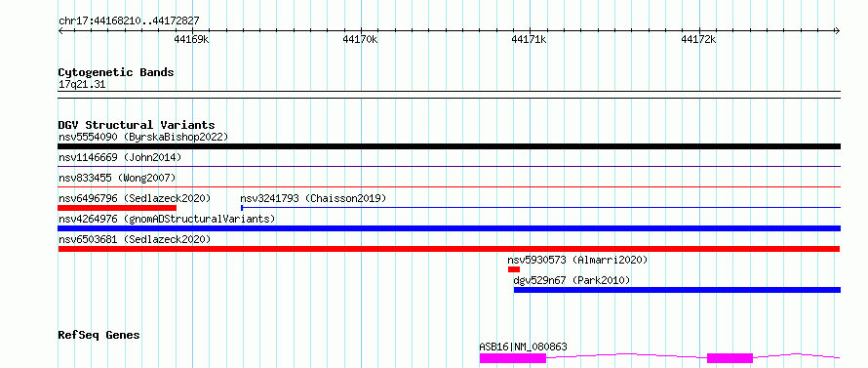
Task: Click the long red nsv6503681 bar
Action: pyautogui.click(x=449, y=249)
